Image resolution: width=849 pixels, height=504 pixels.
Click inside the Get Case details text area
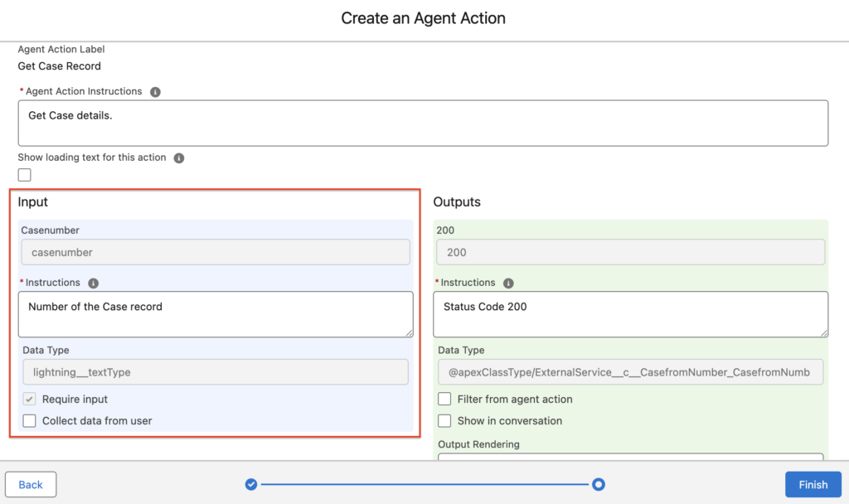pyautogui.click(x=423, y=122)
